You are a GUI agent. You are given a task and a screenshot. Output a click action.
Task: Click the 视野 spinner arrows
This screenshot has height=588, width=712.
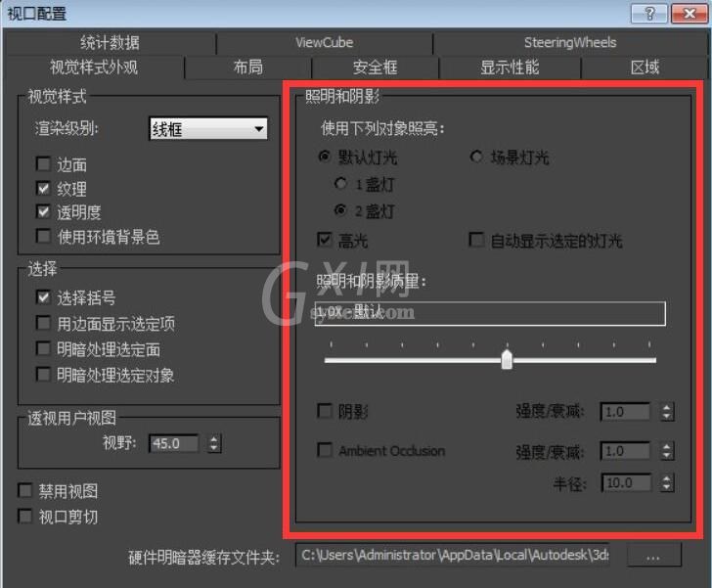[x=214, y=443]
